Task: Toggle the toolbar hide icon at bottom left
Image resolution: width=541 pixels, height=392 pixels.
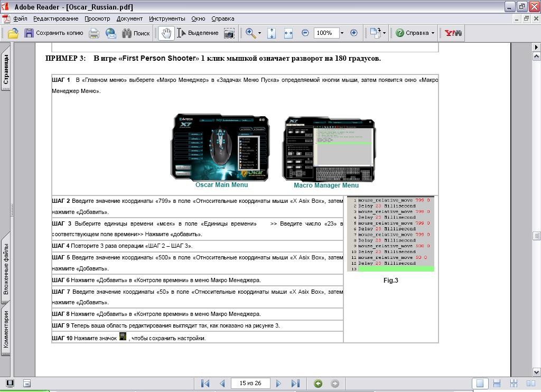Action: click(10, 383)
